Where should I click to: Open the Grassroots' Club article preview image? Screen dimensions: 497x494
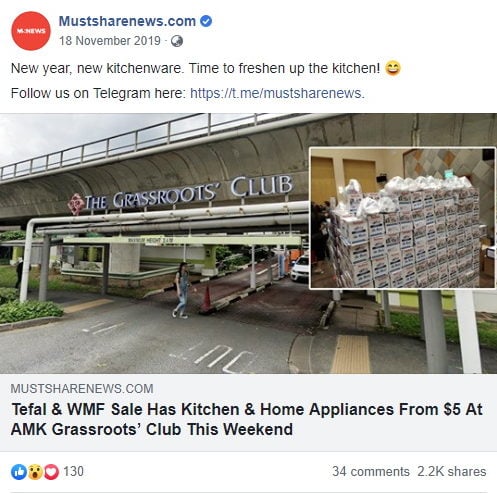pyautogui.click(x=248, y=243)
